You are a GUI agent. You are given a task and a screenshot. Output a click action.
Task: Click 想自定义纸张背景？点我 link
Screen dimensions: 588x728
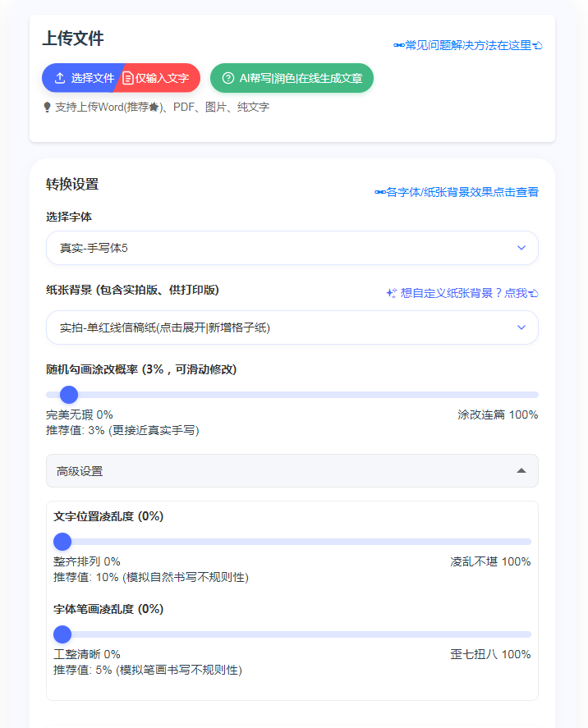[x=462, y=293]
